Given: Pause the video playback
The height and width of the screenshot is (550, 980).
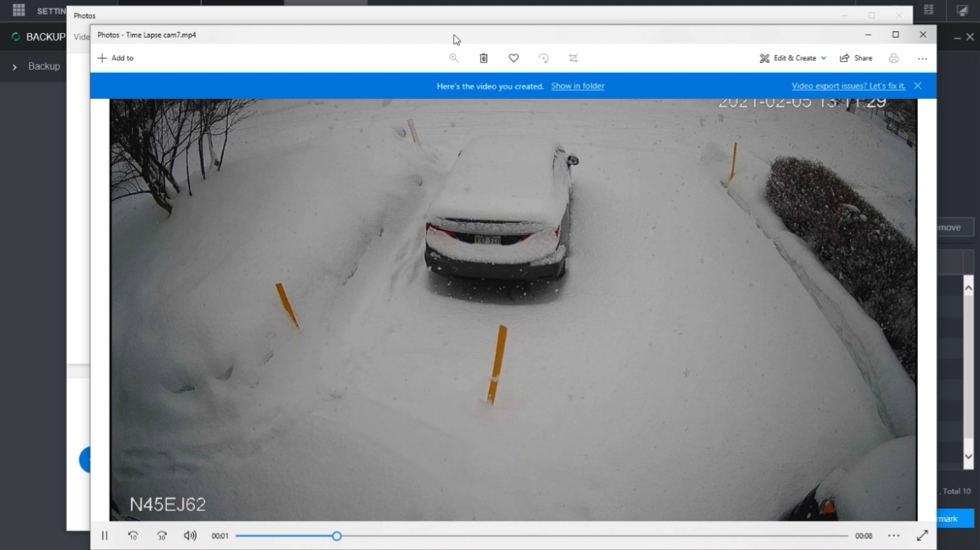Looking at the screenshot, I should click(x=105, y=536).
